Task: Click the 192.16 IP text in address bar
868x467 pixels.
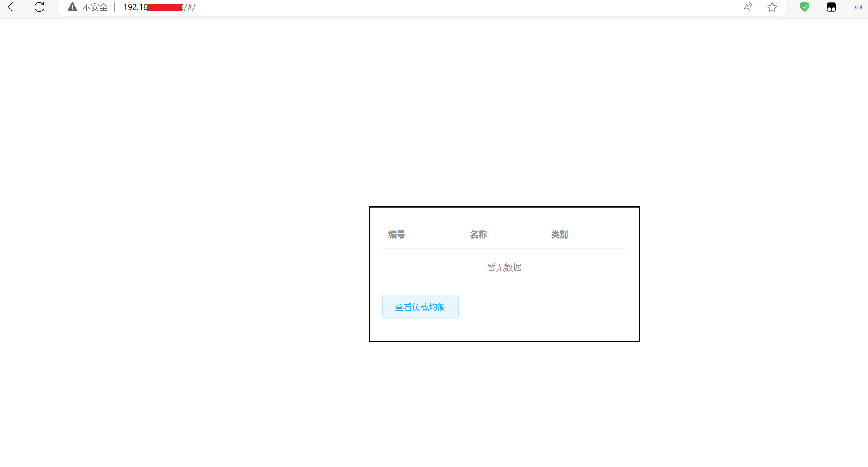Action: (x=135, y=7)
